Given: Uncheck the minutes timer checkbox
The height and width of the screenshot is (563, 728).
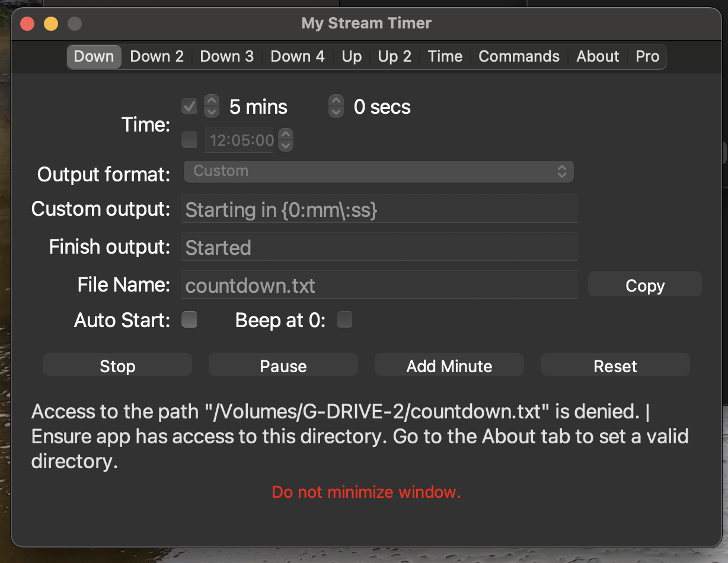Looking at the screenshot, I should pos(189,106).
